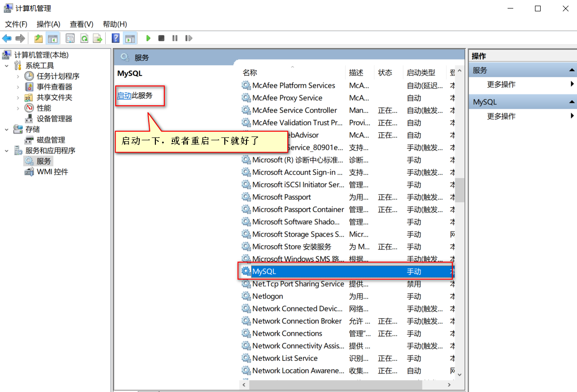This screenshot has width=577, height=392.
Task: Select McAfee Service Controller row
Action: click(348, 110)
